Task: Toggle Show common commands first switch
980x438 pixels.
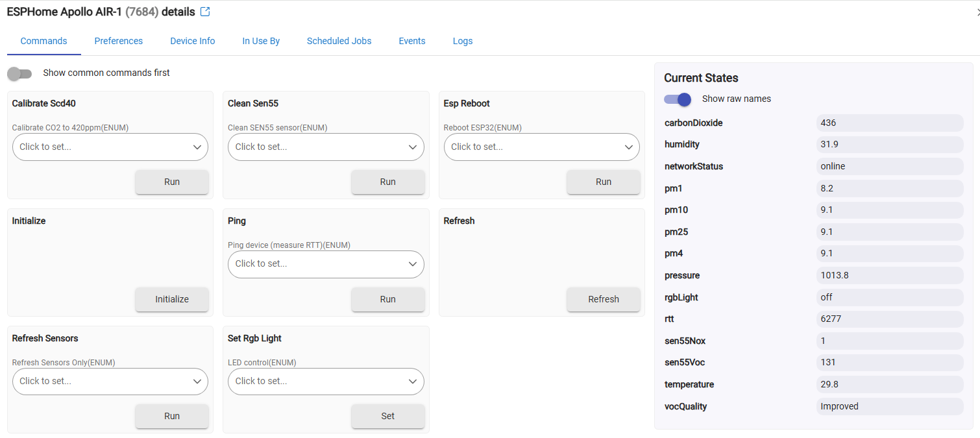Action: click(x=19, y=73)
